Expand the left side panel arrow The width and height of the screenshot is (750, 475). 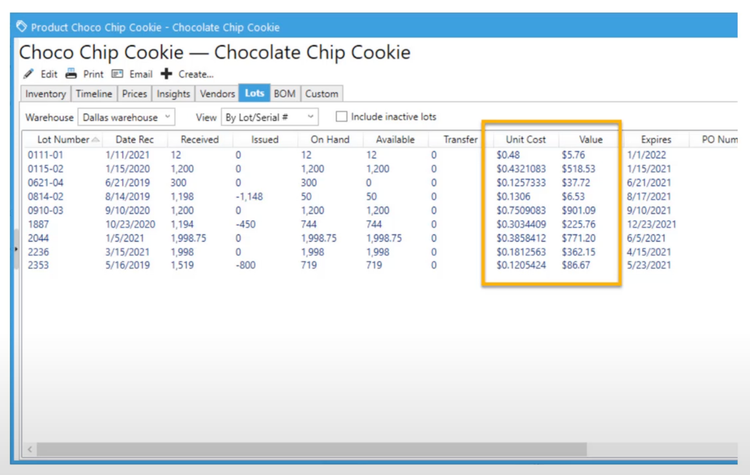click(16, 249)
